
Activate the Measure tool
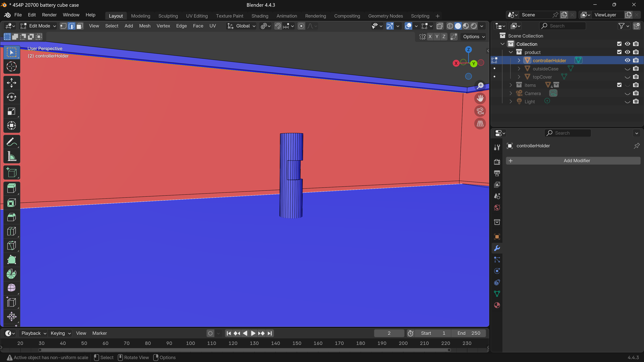(x=12, y=156)
